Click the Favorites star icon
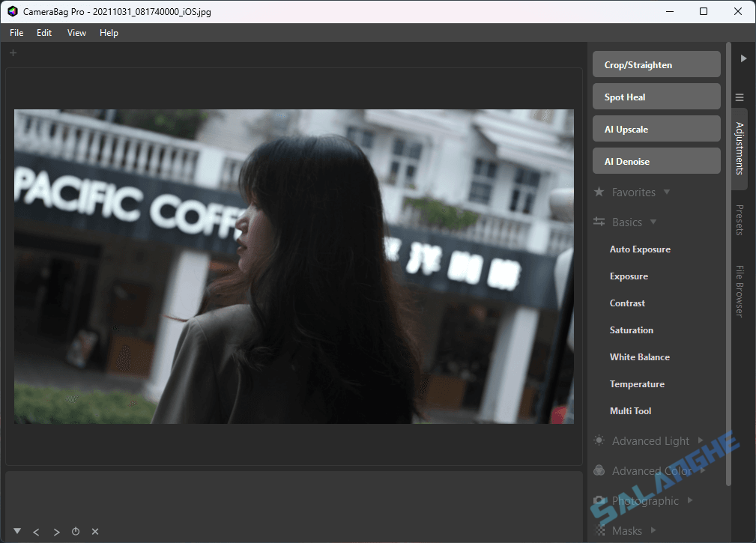The width and height of the screenshot is (756, 543). pos(599,192)
